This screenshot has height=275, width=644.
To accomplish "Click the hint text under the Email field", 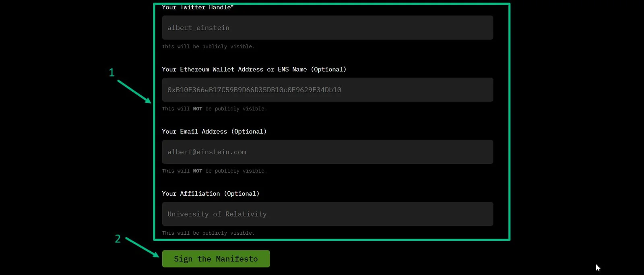I will [x=215, y=171].
